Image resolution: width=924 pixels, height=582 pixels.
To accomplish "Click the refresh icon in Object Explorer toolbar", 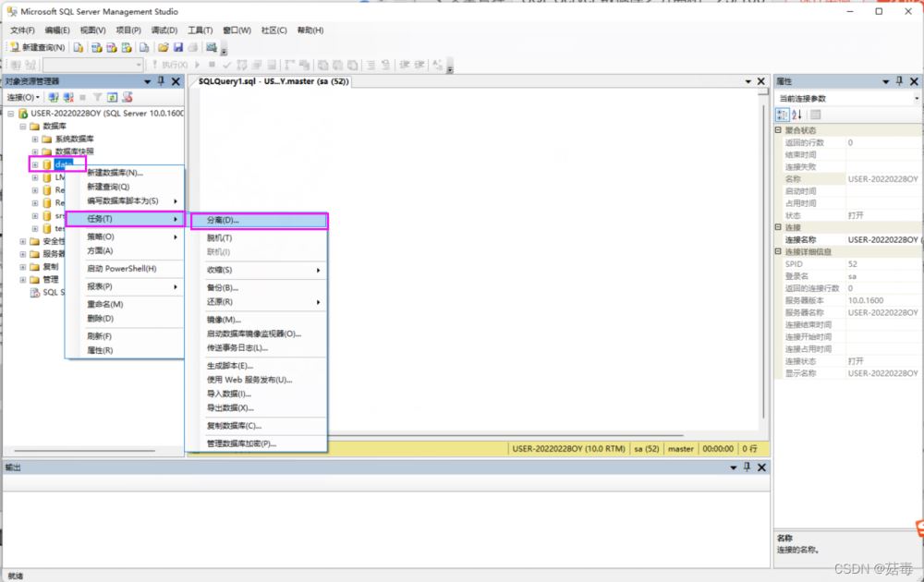I will (x=112, y=97).
